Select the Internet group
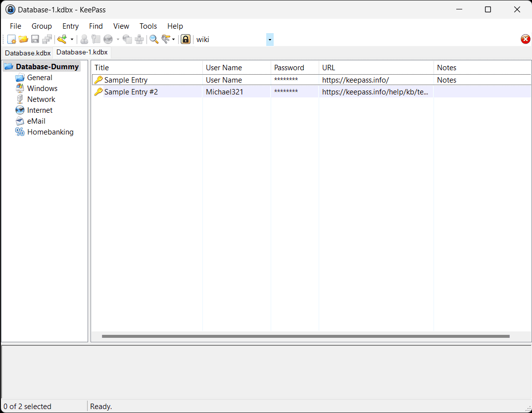Viewport: 532px width, 413px height. [40, 110]
